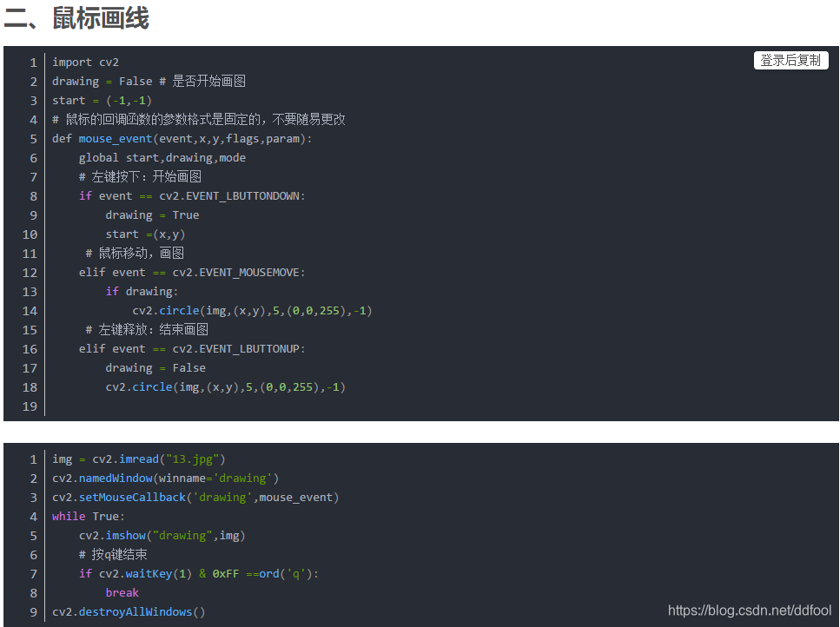840x627 pixels.
Task: Click the line 'drawing = True'
Action: tap(152, 215)
